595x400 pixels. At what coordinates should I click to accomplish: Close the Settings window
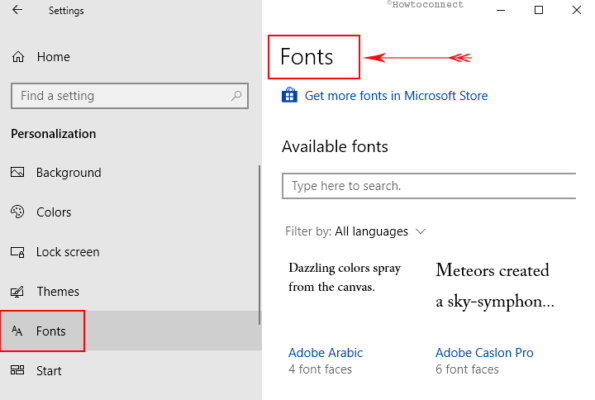576,10
